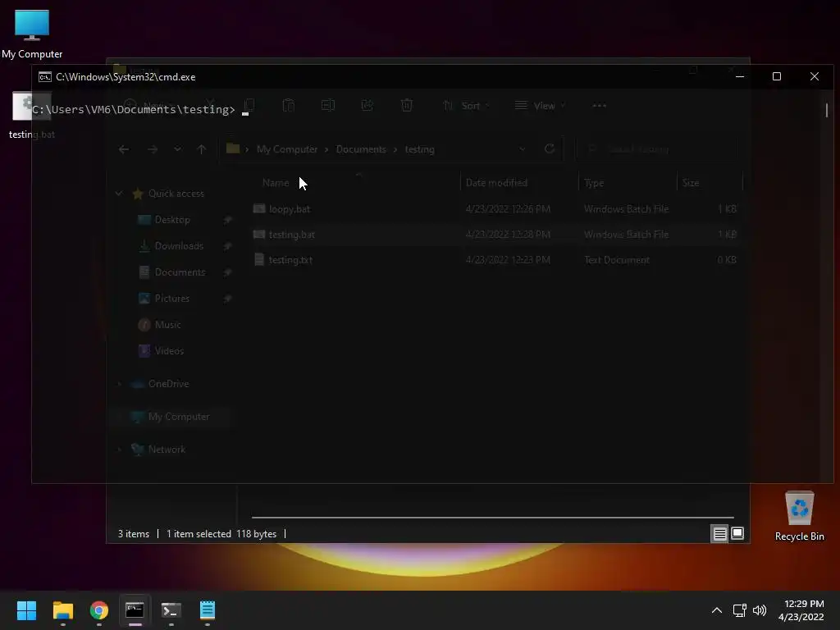This screenshot has width=840, height=630.
Task: Refresh the Explorer testing folder
Action: (x=549, y=149)
